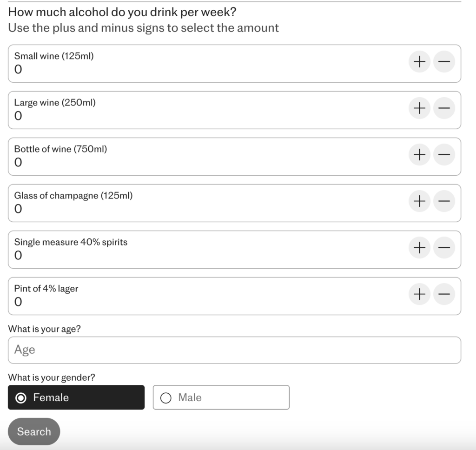This screenshot has height=450, width=476.
Task: Decrease Small wine (125ml) amount with minus
Action: point(444,62)
